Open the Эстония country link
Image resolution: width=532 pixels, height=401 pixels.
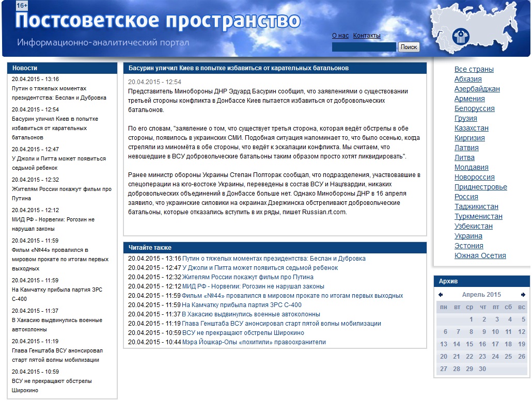[x=468, y=246]
